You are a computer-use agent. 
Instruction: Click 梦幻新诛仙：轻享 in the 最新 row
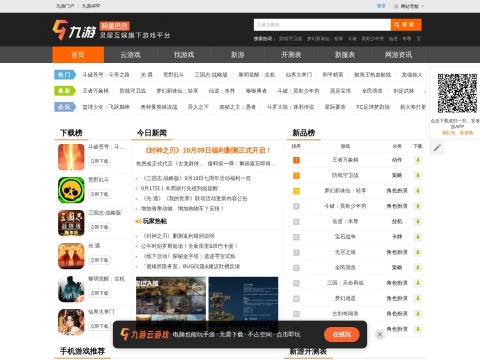(177, 91)
